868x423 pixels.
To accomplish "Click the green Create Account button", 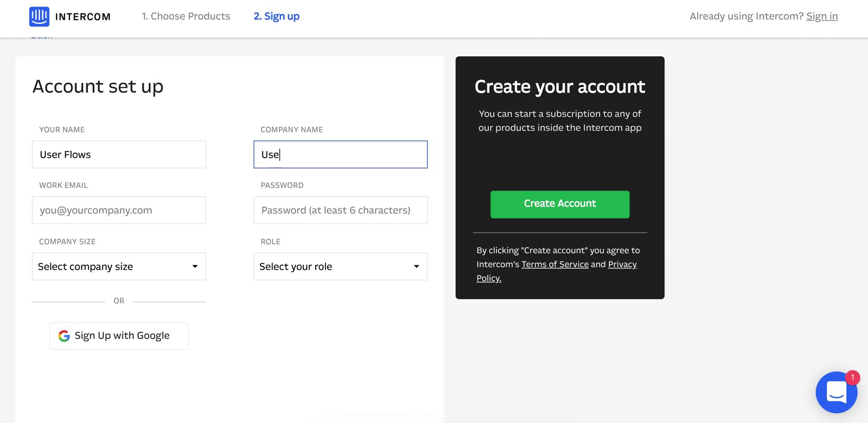I will pos(560,204).
